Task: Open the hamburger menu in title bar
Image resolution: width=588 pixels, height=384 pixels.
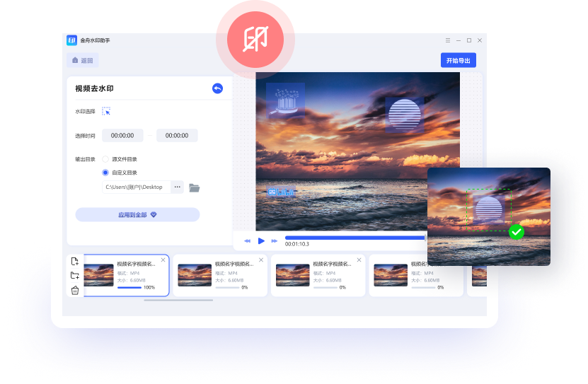Action: pos(447,40)
